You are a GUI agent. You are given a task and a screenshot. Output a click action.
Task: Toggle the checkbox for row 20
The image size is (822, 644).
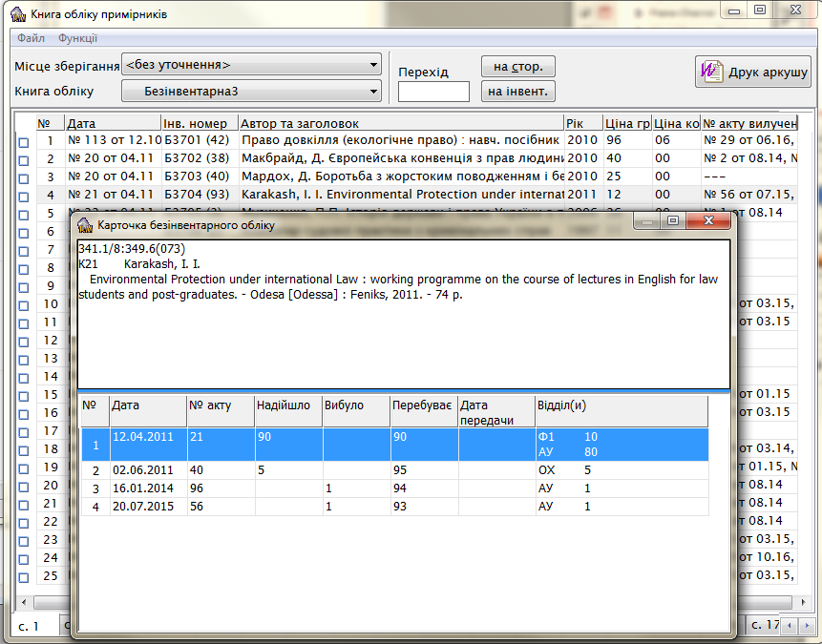click(24, 486)
